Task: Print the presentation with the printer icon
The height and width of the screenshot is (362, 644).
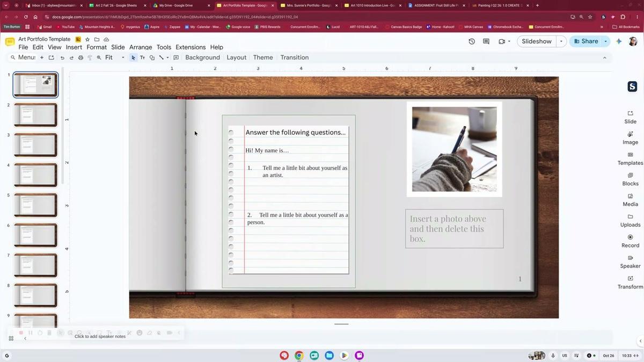Action: pyautogui.click(x=80, y=57)
